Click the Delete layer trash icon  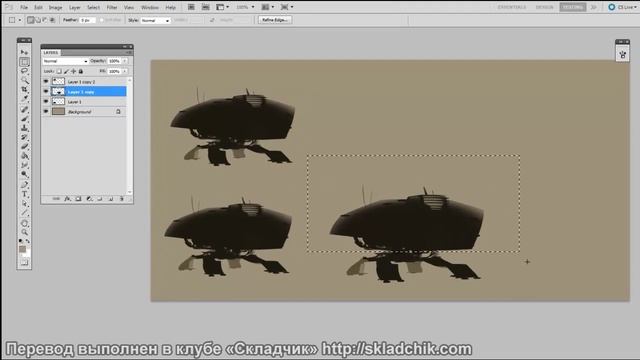tap(121, 199)
